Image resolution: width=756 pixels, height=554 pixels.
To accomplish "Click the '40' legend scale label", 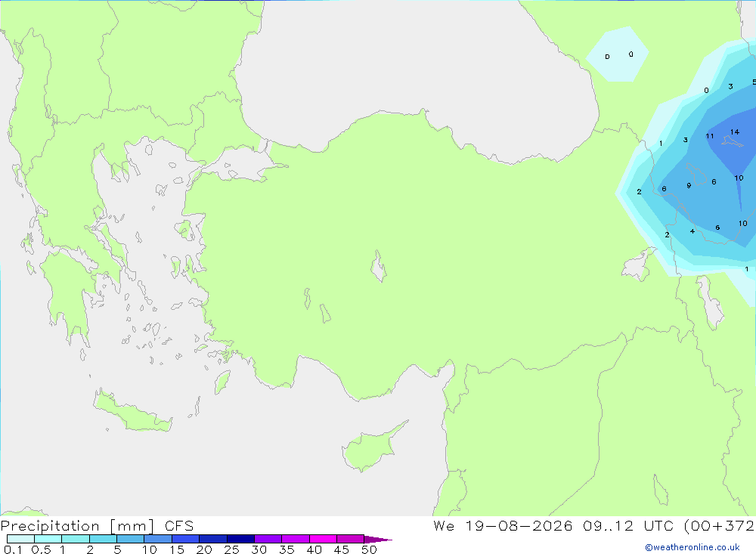I will tap(314, 549).
